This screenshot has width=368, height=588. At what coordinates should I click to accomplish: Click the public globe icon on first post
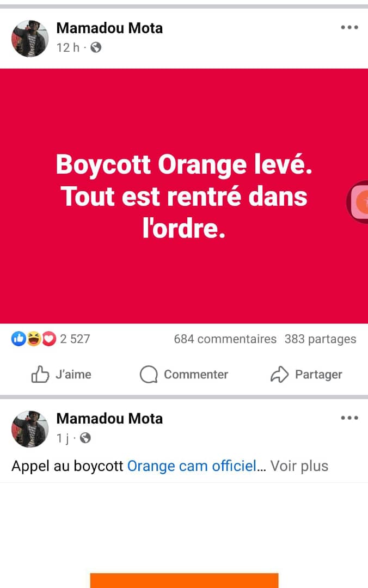(96, 47)
